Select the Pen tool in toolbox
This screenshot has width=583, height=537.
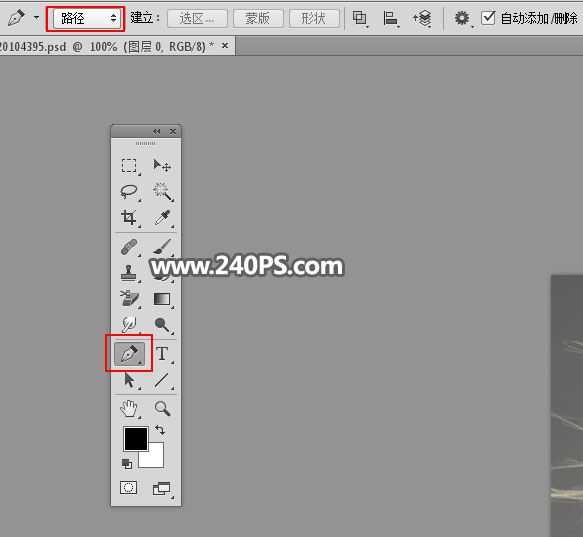click(x=129, y=354)
